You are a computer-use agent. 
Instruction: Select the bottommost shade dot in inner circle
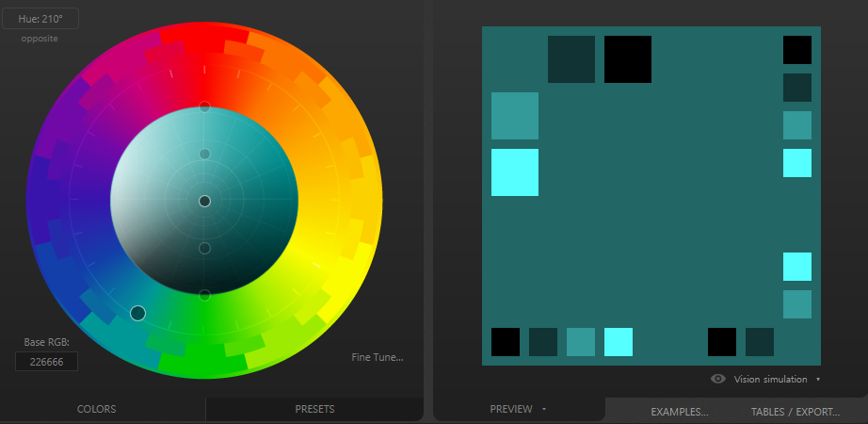point(205,295)
